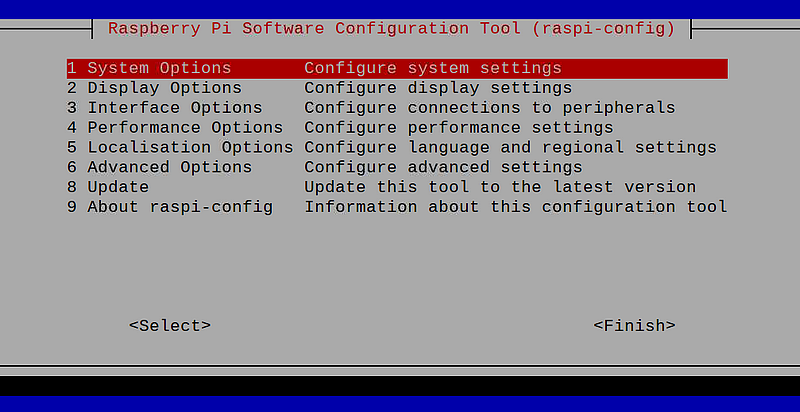This screenshot has width=800, height=412.
Task: Open the Performance Options entry
Action: (x=397, y=127)
